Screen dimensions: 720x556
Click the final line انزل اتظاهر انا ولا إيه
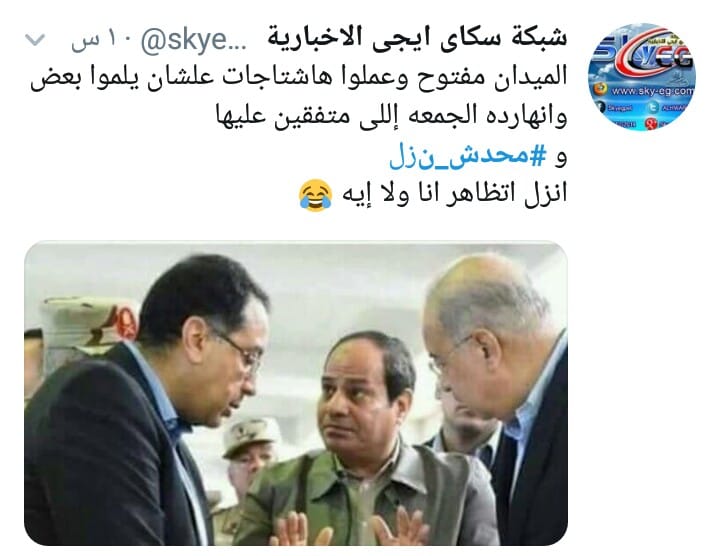(455, 194)
